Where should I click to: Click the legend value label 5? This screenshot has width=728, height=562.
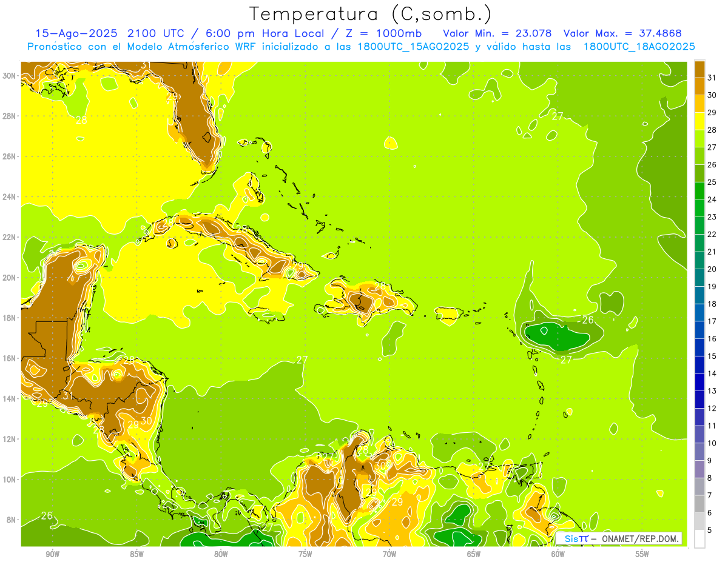coord(710,530)
